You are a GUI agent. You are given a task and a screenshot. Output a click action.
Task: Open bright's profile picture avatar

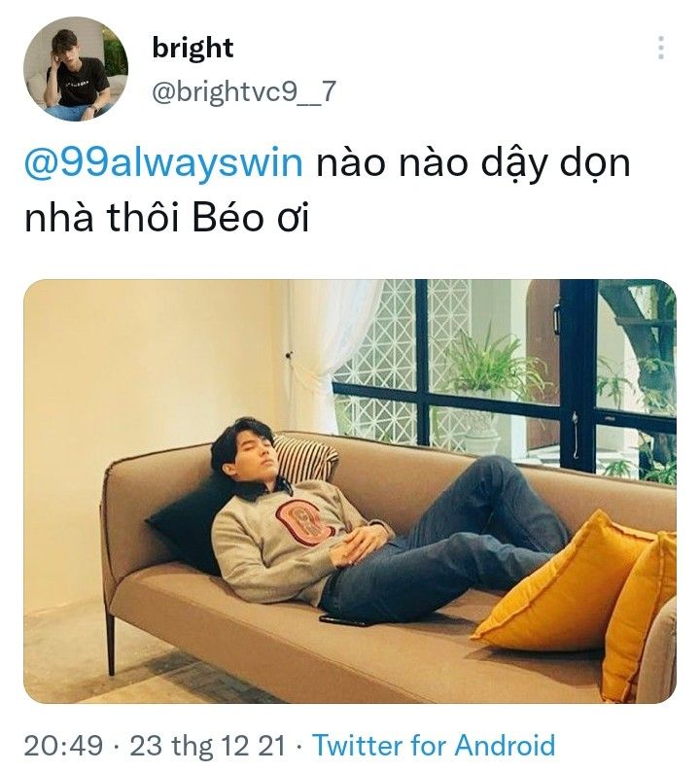(x=75, y=69)
